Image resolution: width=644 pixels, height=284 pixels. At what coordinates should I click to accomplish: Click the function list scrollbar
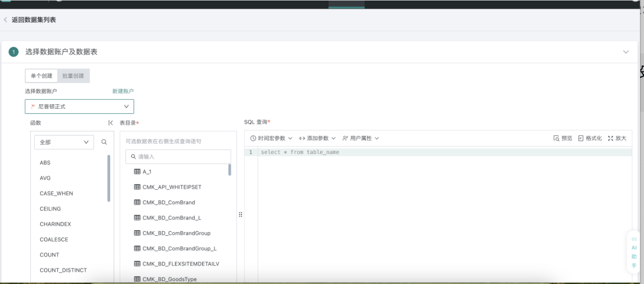pyautogui.click(x=109, y=178)
